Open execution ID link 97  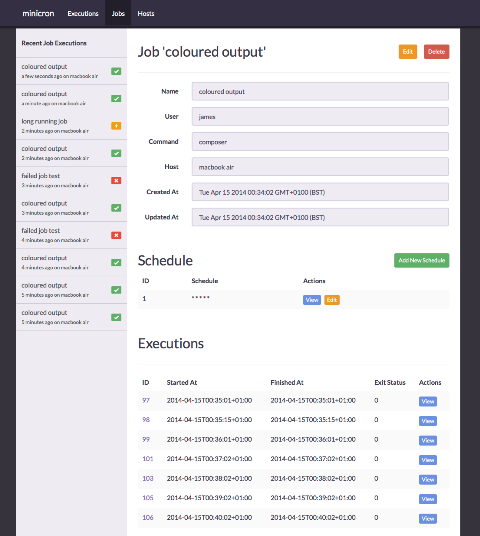tap(146, 400)
